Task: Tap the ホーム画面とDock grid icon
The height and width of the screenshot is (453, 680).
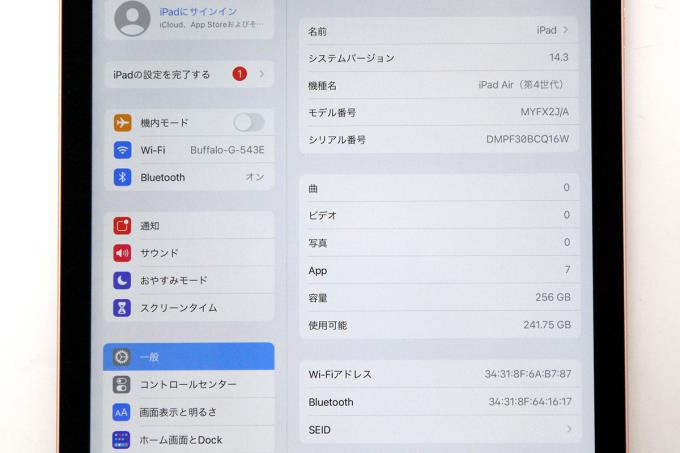Action: pos(121,440)
